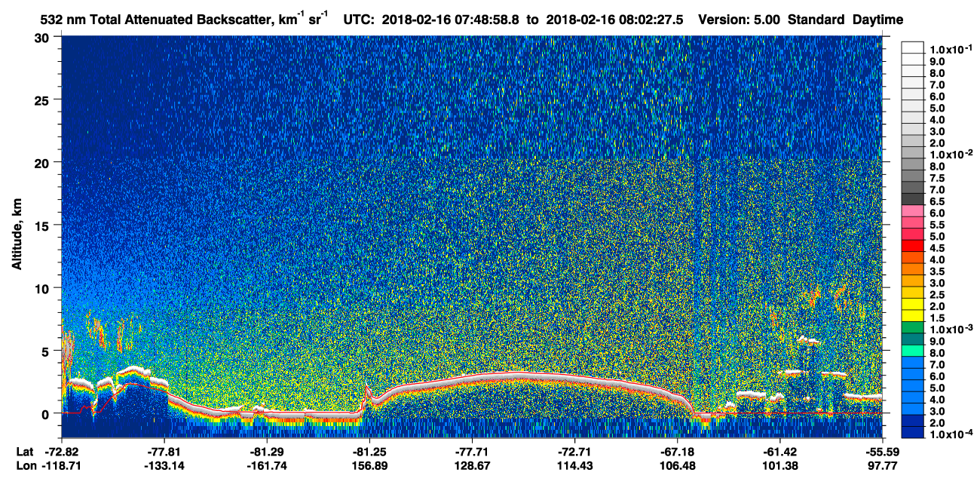Click the altitude tick label 30
The image size is (980, 503).
[x=44, y=38]
